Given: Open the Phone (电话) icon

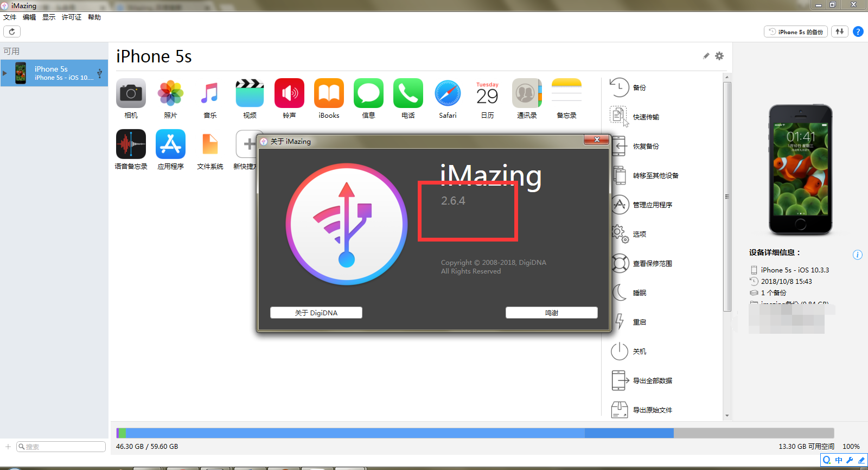Looking at the screenshot, I should click(408, 93).
